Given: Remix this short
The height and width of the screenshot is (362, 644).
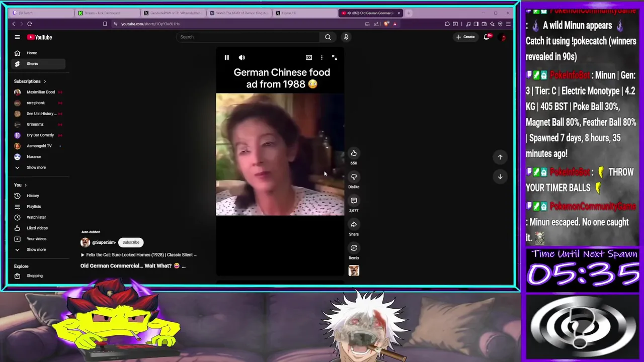Looking at the screenshot, I should point(354,248).
